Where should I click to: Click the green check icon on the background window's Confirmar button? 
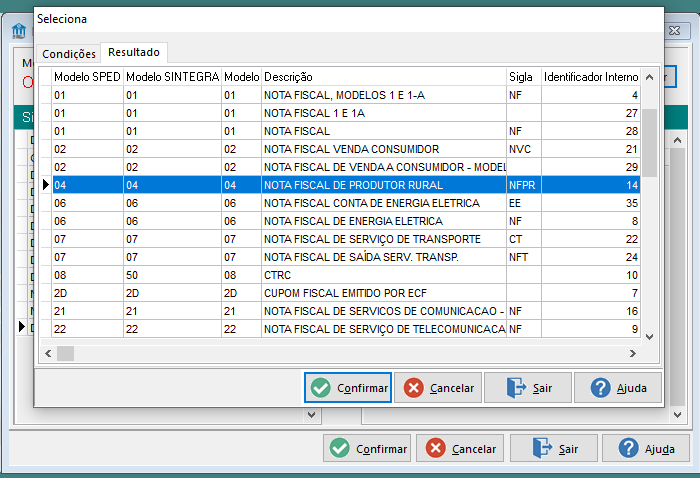click(339, 448)
